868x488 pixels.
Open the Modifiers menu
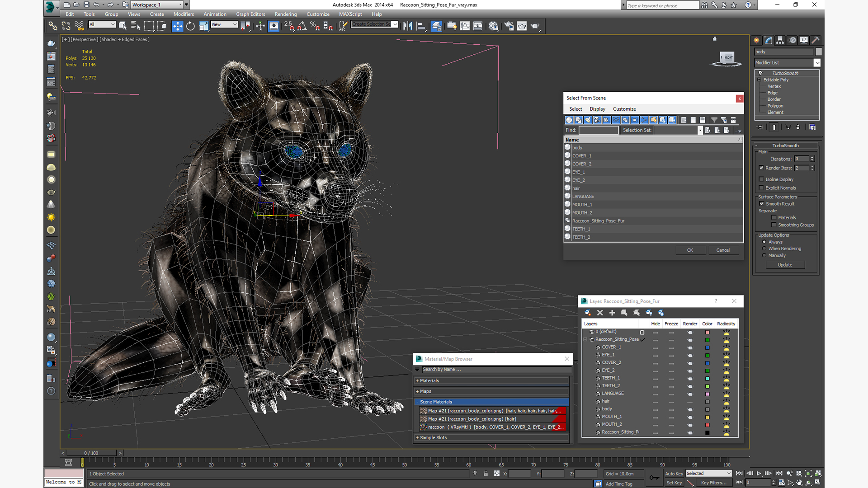(x=184, y=14)
